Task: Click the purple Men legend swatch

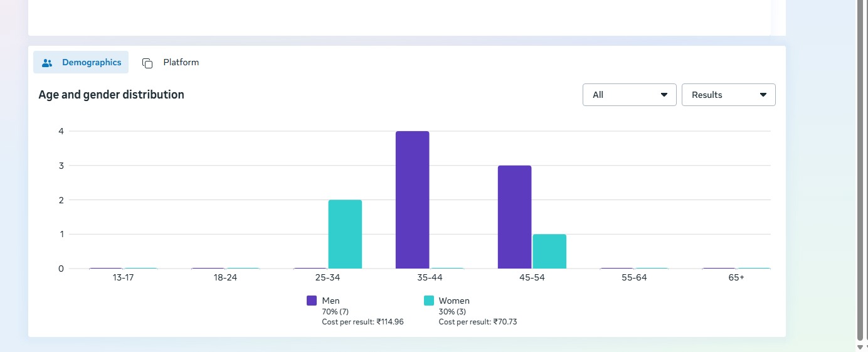Action: (x=312, y=301)
